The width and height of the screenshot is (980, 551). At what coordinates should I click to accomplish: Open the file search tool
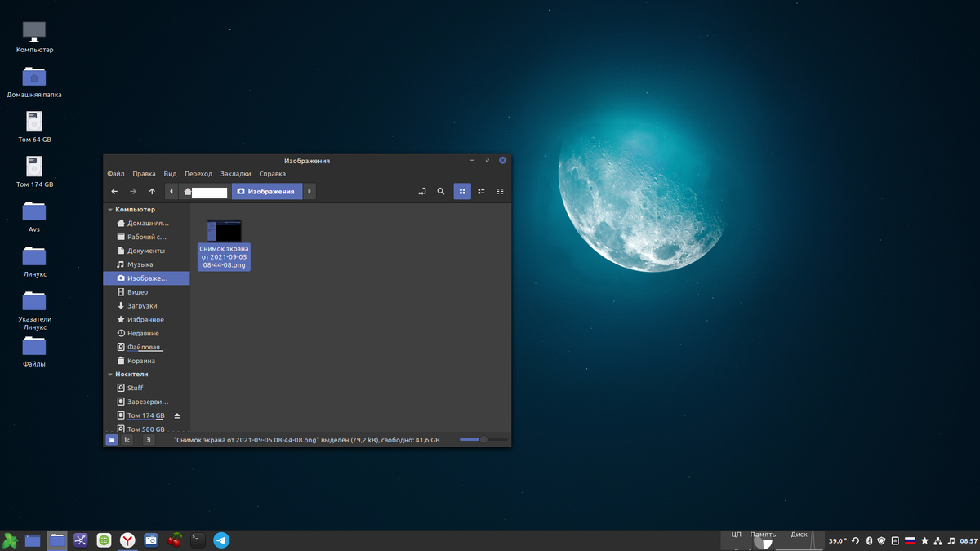click(x=441, y=191)
